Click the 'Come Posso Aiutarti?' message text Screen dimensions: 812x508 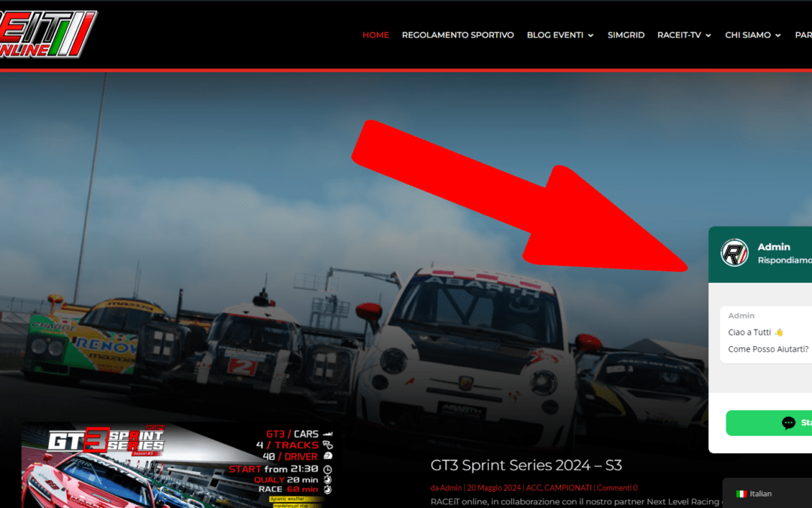(768, 349)
